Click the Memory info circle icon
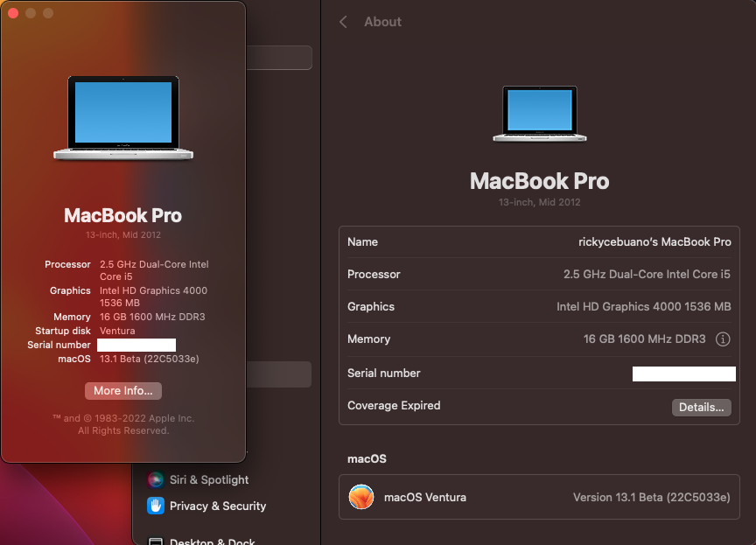Viewport: 756px width, 545px height. coord(722,339)
